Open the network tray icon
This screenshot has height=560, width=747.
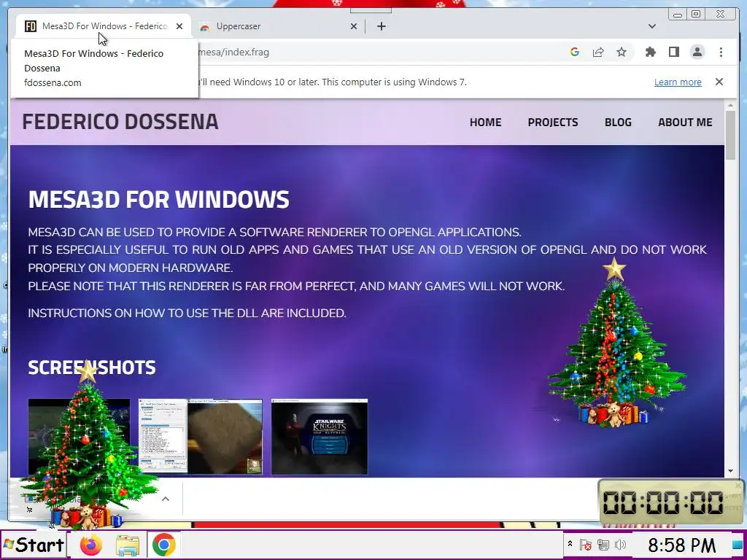(603, 545)
